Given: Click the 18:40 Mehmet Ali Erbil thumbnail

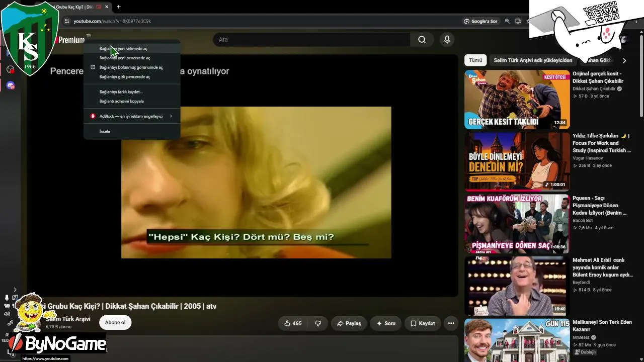Looking at the screenshot, I should pyautogui.click(x=517, y=286).
